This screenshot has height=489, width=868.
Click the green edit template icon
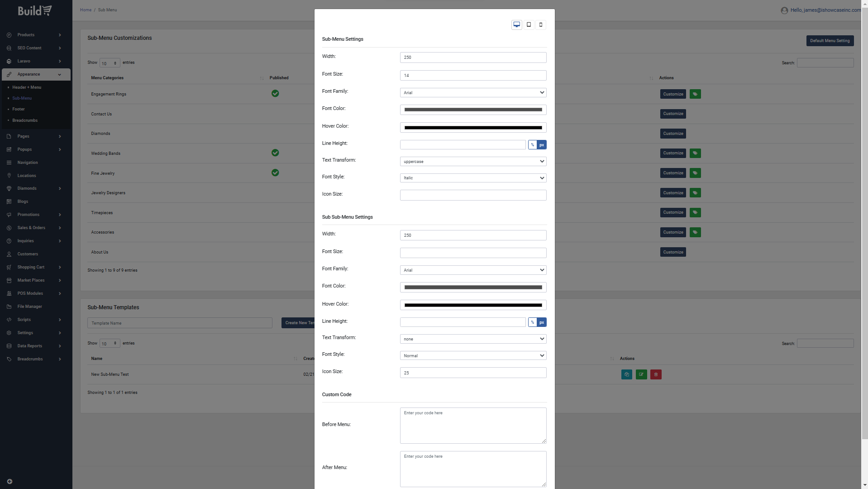point(641,374)
